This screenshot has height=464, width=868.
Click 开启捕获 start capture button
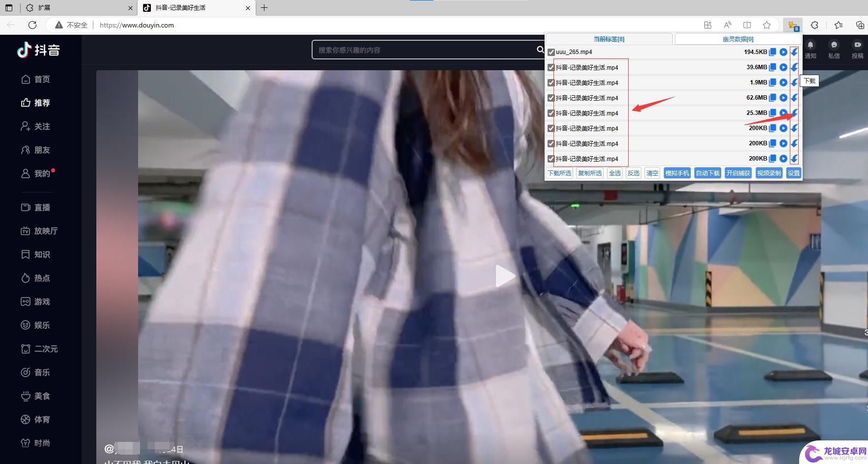738,173
